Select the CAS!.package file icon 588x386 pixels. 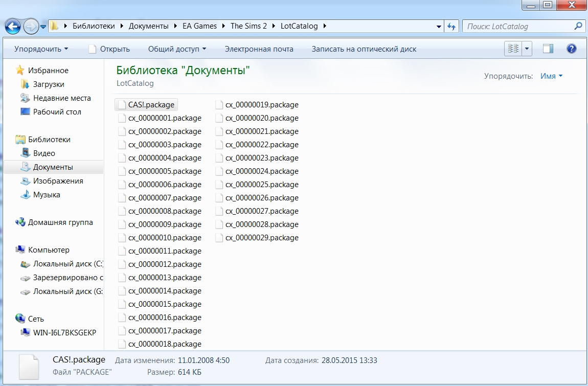click(x=122, y=105)
